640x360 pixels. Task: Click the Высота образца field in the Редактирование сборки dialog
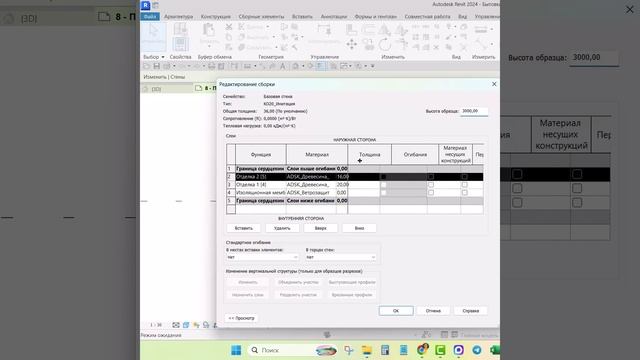(x=474, y=111)
